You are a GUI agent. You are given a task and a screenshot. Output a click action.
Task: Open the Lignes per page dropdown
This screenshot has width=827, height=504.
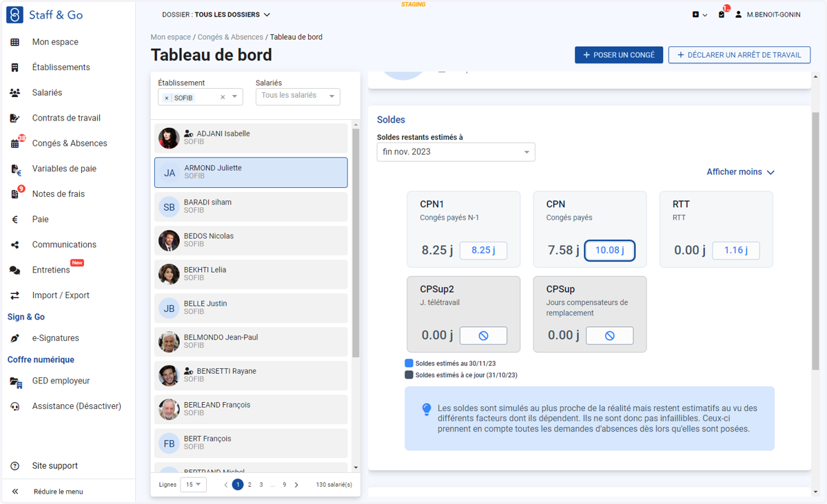(x=193, y=485)
